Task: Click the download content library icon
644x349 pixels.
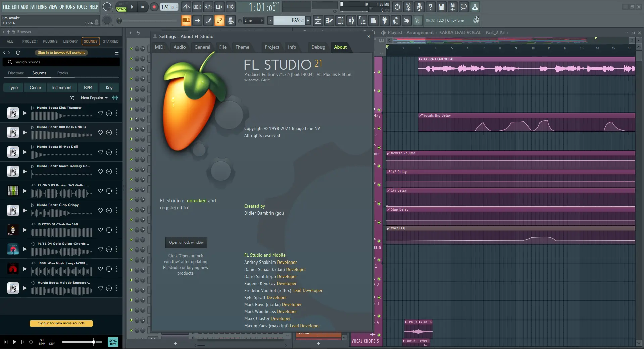Action: [475, 7]
